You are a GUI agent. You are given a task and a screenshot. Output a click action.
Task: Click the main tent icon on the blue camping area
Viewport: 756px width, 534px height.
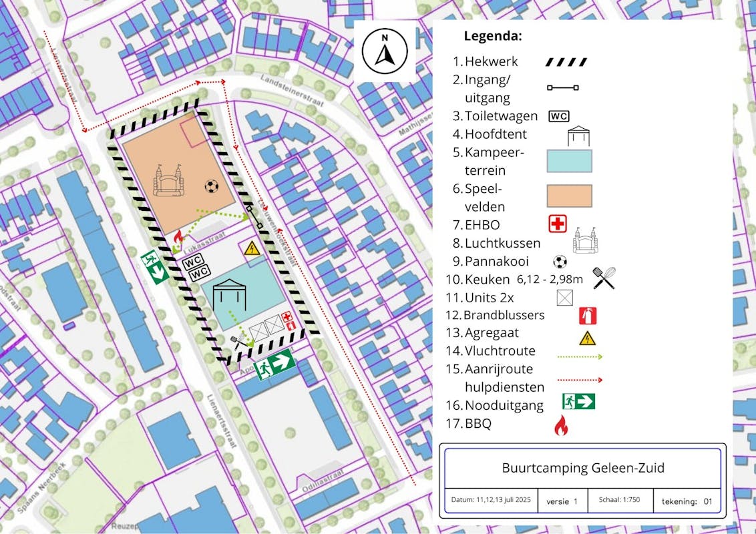click(x=229, y=294)
